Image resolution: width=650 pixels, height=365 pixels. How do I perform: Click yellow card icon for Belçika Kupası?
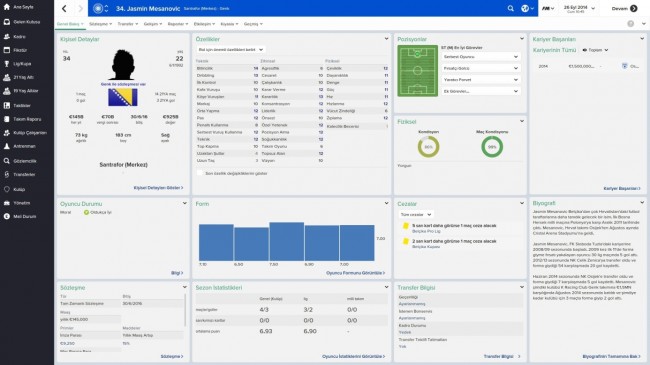coord(405,241)
